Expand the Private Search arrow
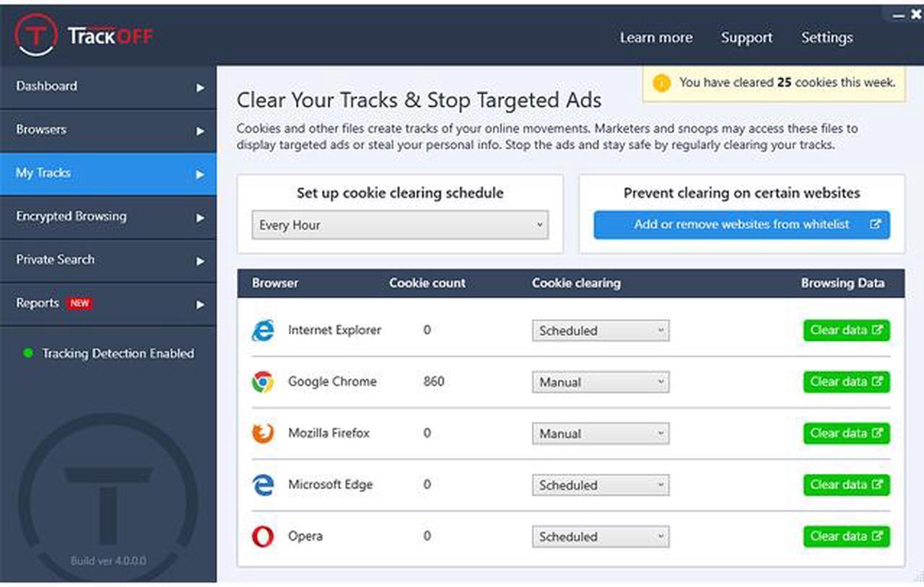Screen dimensions: 924x587 (200, 261)
